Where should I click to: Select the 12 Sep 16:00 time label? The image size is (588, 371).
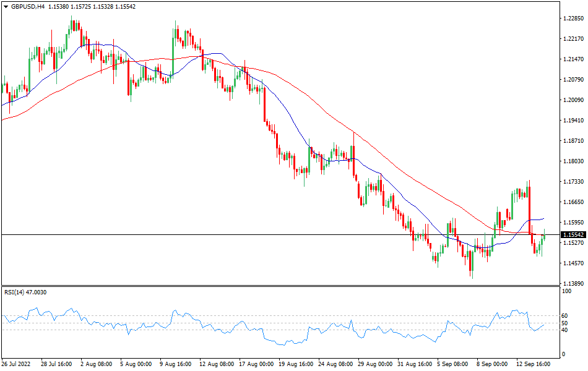(x=533, y=364)
